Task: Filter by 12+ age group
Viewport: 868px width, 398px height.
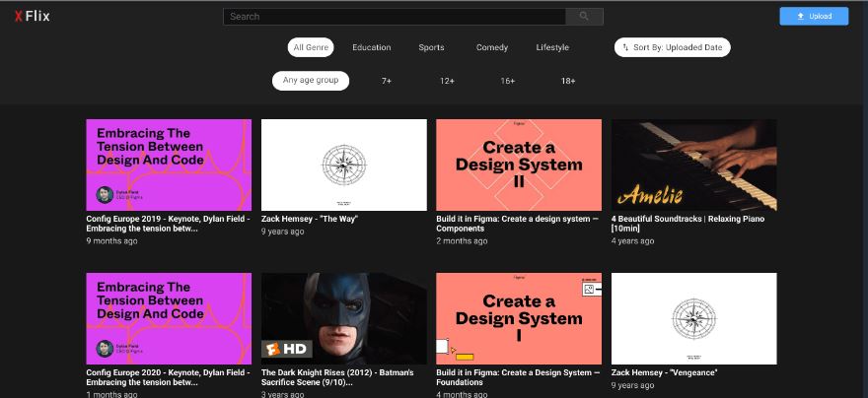Action: click(x=447, y=81)
